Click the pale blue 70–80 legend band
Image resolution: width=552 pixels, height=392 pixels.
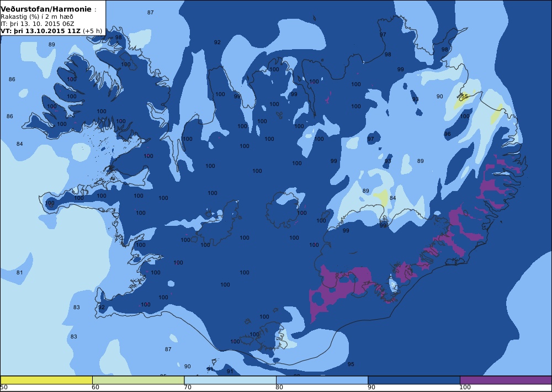(x=230, y=380)
